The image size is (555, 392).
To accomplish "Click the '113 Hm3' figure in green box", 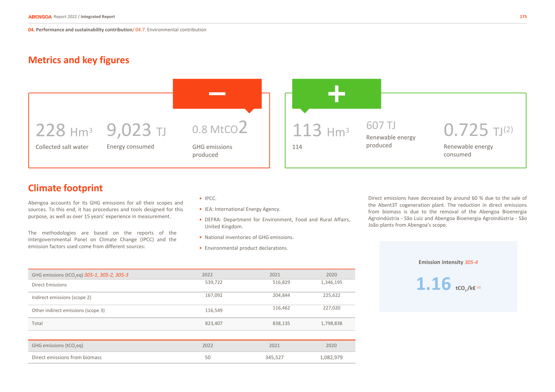I will coord(321,130).
